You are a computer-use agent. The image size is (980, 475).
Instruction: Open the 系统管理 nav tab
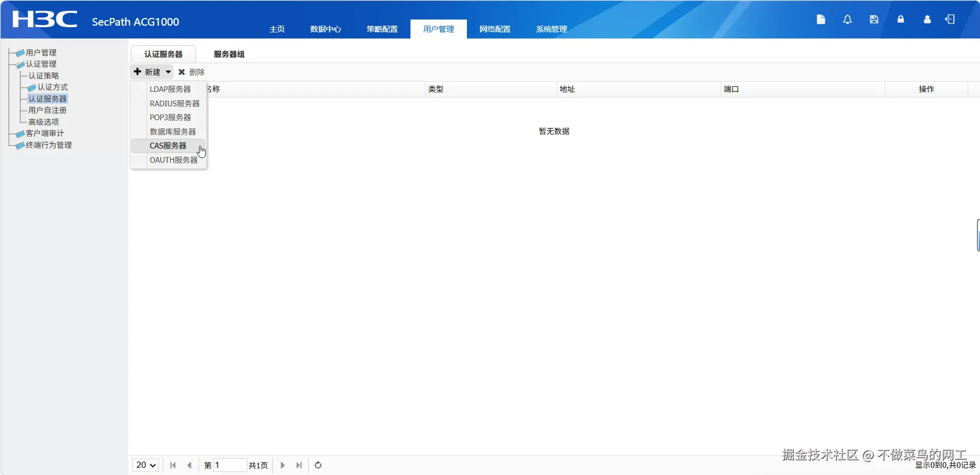tap(552, 29)
